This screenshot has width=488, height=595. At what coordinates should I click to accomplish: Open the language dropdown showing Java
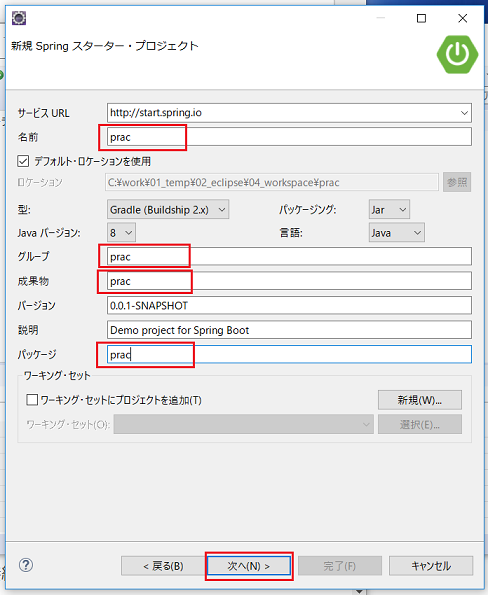[397, 233]
